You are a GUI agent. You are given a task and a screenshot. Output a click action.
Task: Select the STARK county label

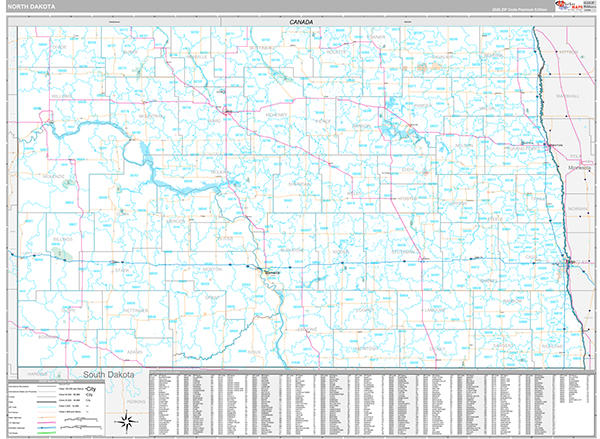[122, 270]
